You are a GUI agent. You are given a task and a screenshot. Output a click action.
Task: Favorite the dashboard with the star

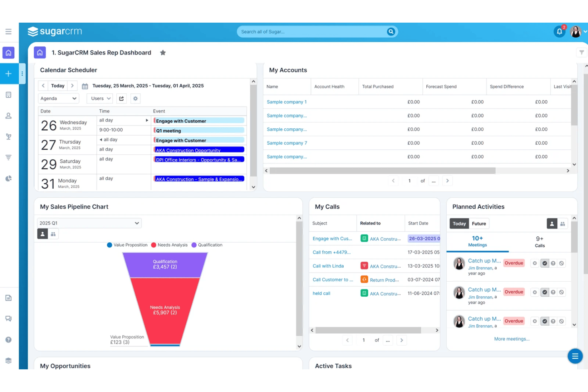click(x=163, y=53)
